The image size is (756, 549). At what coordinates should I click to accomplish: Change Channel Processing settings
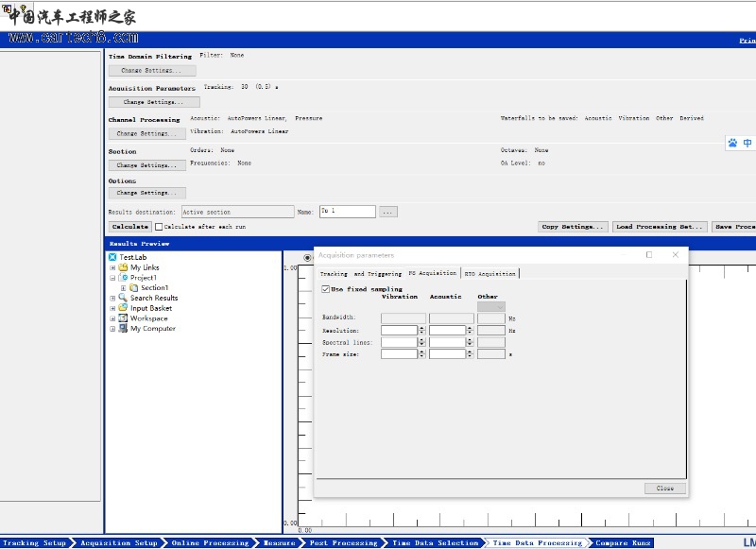(x=147, y=133)
